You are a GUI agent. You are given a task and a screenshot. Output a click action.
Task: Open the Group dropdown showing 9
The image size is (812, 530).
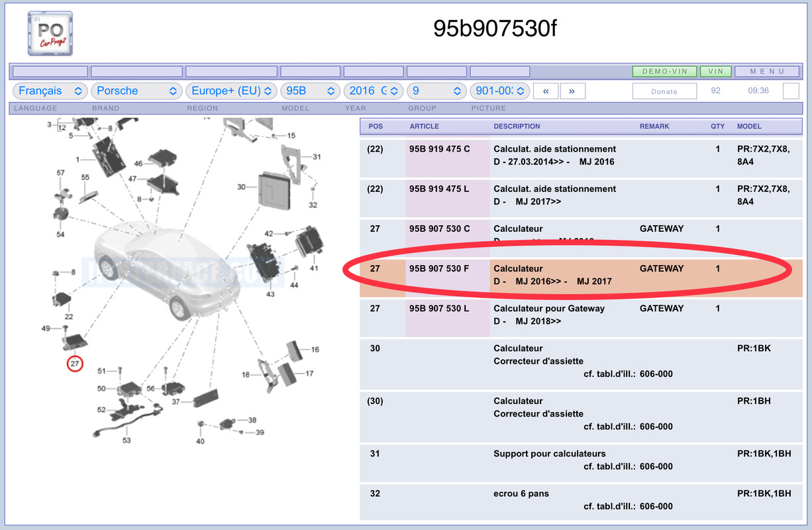coord(436,91)
